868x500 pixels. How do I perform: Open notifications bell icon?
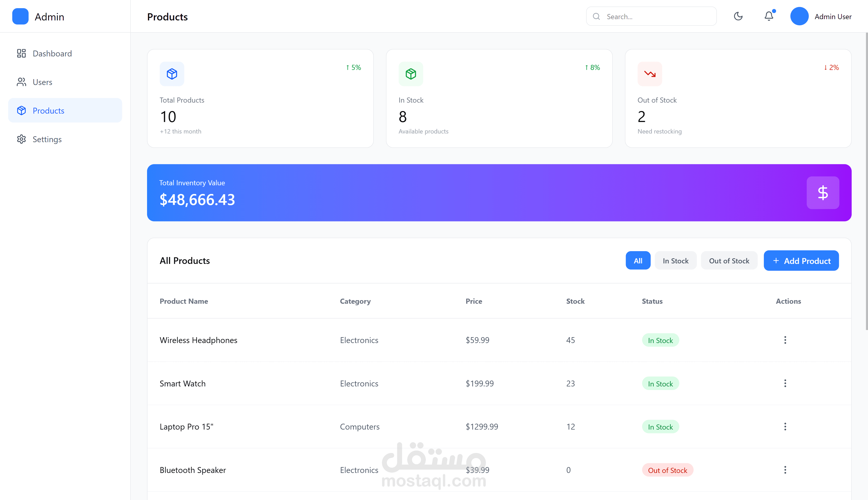point(768,16)
